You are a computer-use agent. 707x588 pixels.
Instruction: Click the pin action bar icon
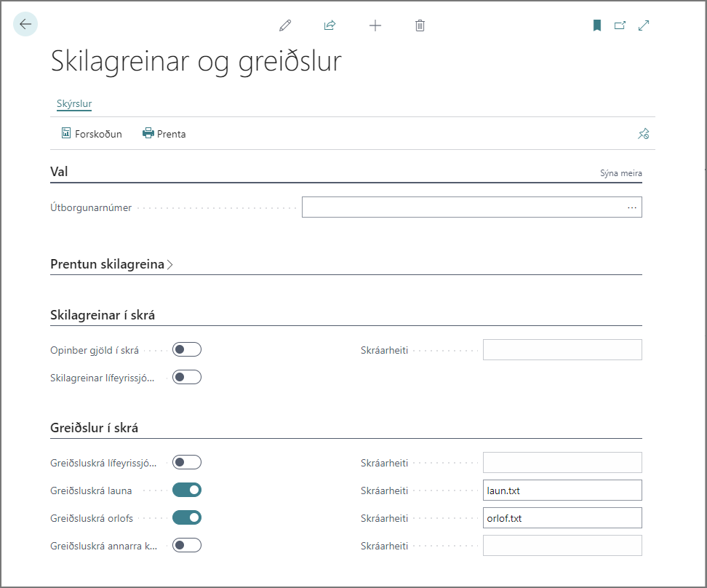click(643, 134)
